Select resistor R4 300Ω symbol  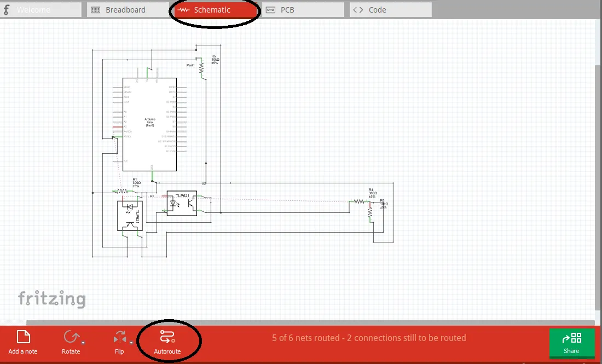359,201
